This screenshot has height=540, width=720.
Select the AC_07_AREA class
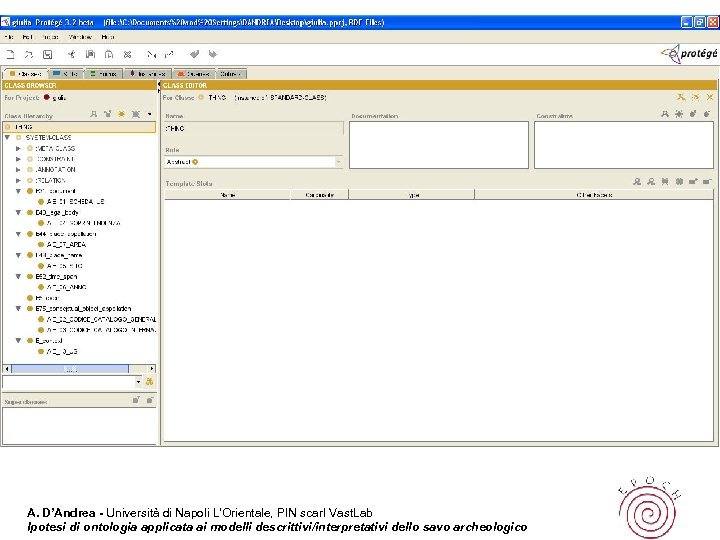(x=67, y=244)
